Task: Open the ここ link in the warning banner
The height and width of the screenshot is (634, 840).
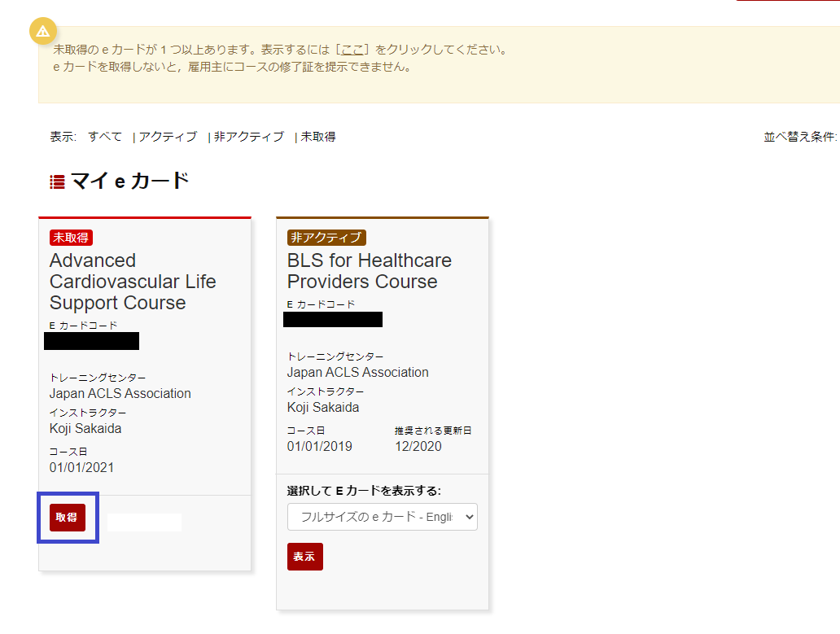Action: 352,50
